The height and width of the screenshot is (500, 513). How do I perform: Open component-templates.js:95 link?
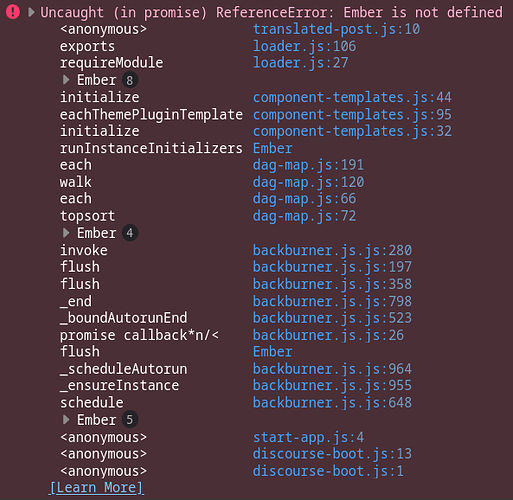pyautogui.click(x=352, y=115)
